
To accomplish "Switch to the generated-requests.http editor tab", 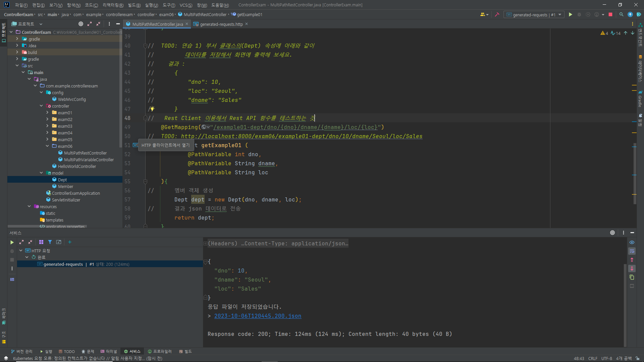I will (x=221, y=24).
